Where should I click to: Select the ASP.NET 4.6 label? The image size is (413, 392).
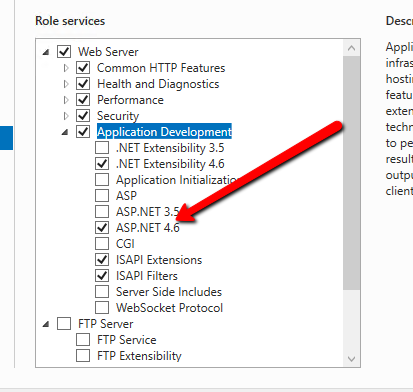click(x=148, y=228)
